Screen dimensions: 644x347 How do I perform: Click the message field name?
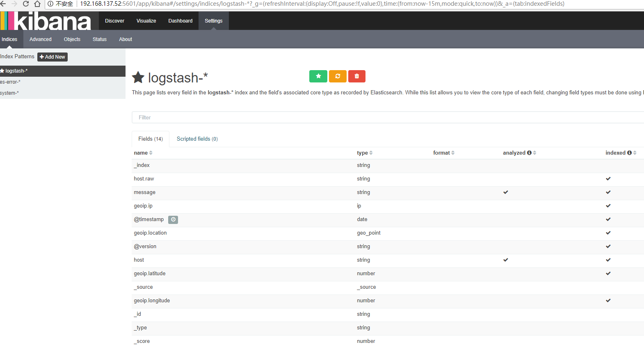click(x=145, y=192)
